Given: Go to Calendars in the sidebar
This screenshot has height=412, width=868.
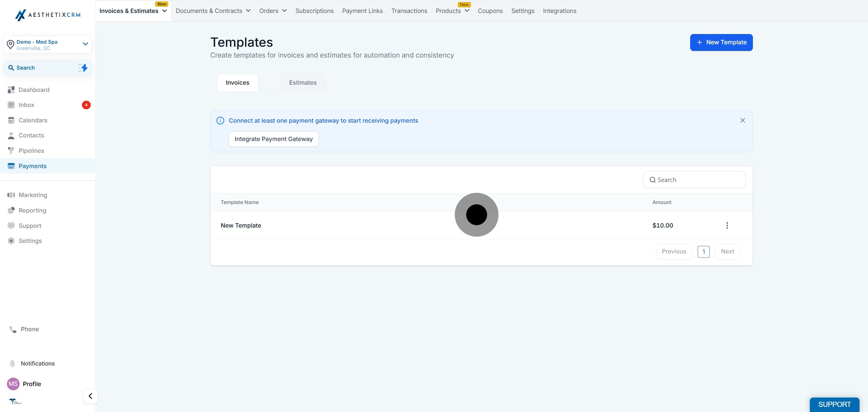Looking at the screenshot, I should click(x=33, y=120).
